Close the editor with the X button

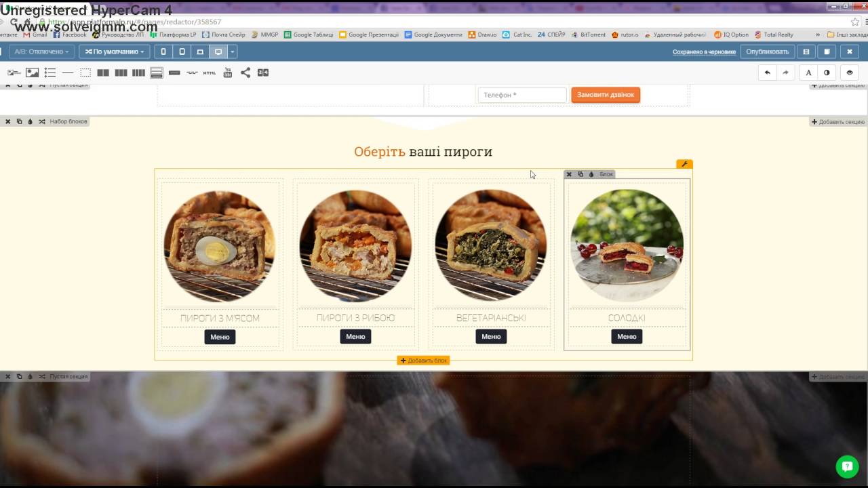point(850,52)
